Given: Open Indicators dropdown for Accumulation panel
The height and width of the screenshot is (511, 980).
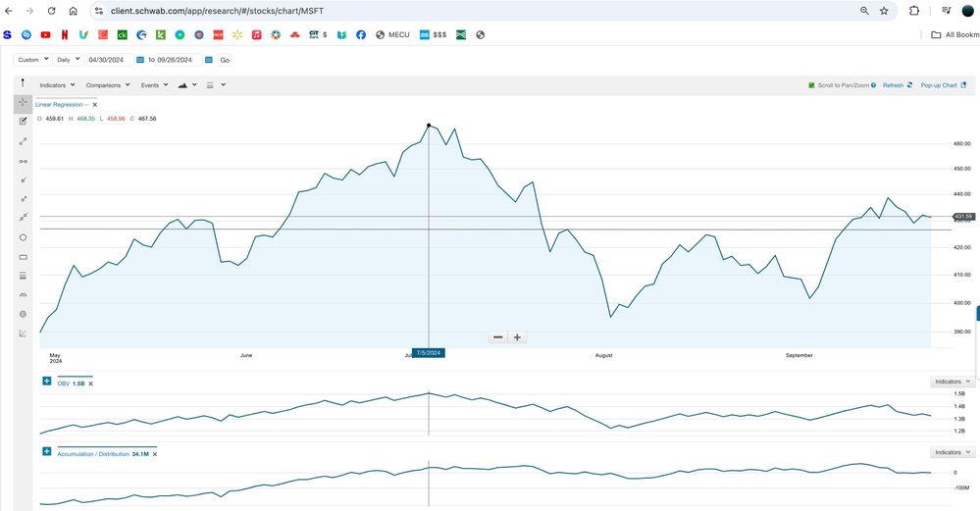Looking at the screenshot, I should 953,452.
